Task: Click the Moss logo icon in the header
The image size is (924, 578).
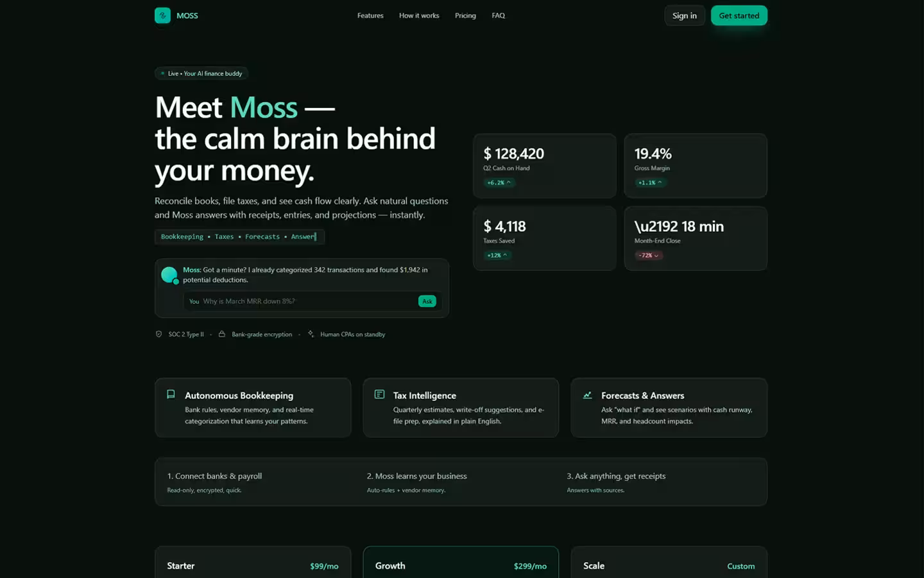Action: (x=162, y=15)
